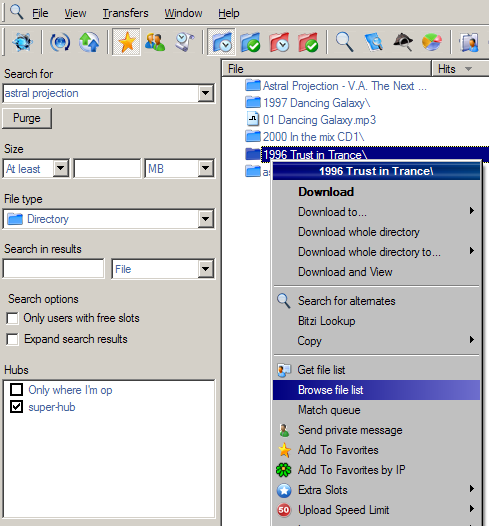Open the download queue folder-clock icon

[x=221, y=42]
